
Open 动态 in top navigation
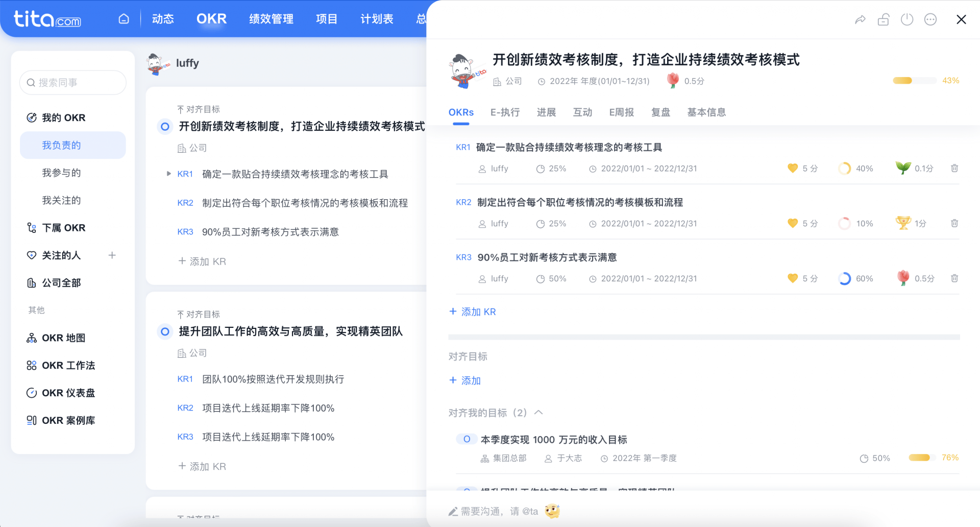163,19
